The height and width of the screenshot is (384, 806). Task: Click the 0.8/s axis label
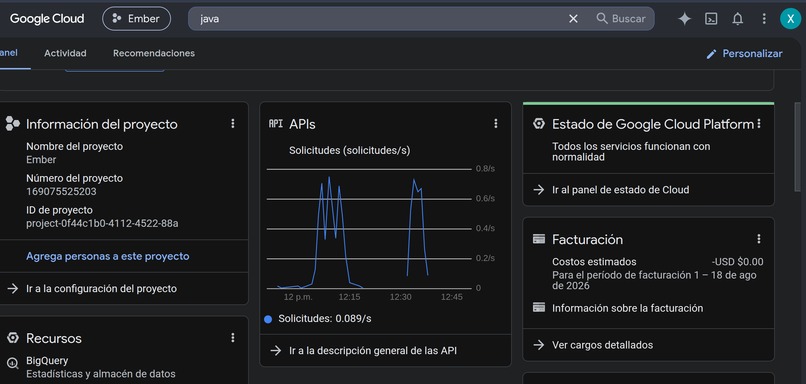(x=485, y=169)
